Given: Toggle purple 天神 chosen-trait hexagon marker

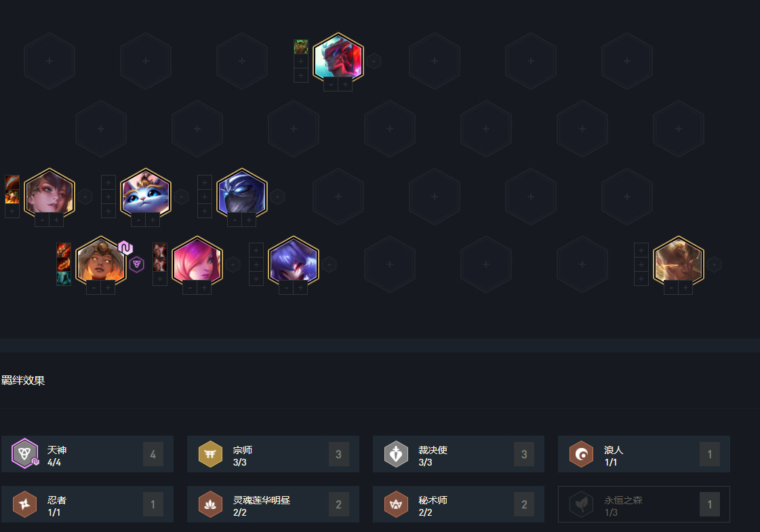Looking at the screenshot, I should coord(137,264).
